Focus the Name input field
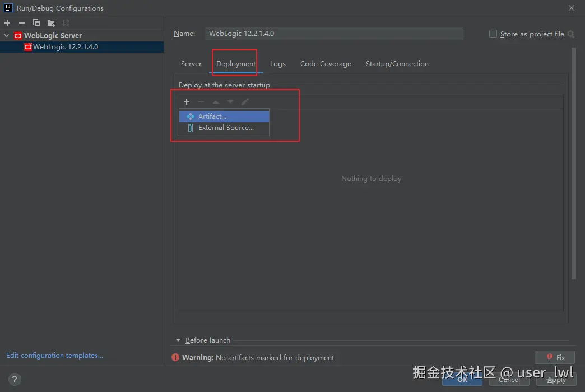 334,34
